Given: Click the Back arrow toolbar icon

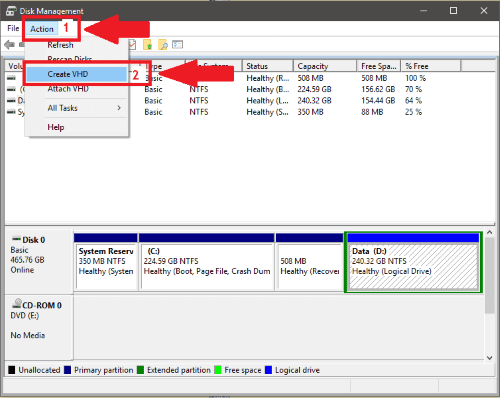Looking at the screenshot, I should [9, 44].
